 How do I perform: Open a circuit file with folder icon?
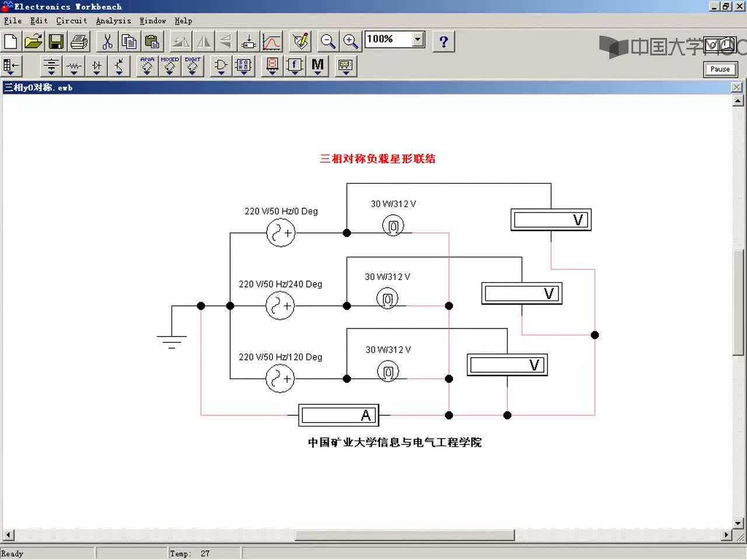(x=34, y=41)
